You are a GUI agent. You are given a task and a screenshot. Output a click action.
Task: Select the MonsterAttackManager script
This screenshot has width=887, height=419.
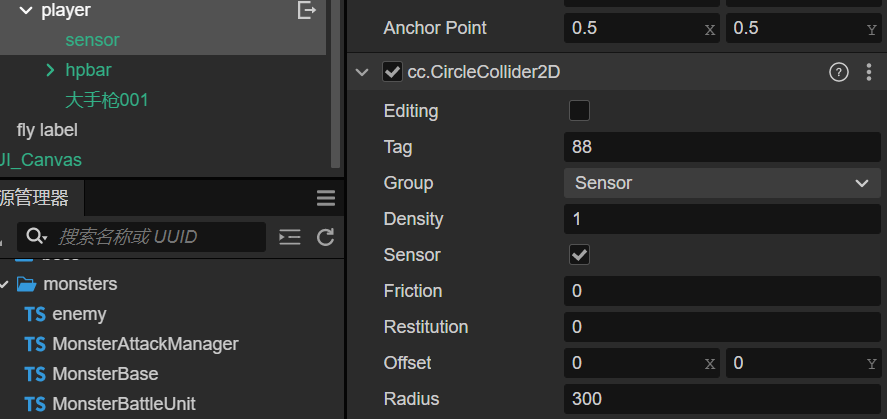pos(145,344)
